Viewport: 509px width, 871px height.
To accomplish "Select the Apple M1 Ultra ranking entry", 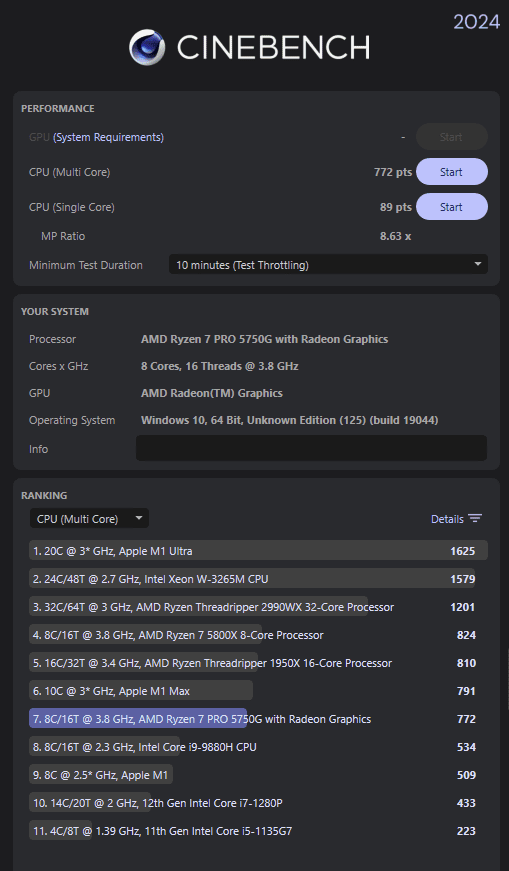I will tap(258, 550).
